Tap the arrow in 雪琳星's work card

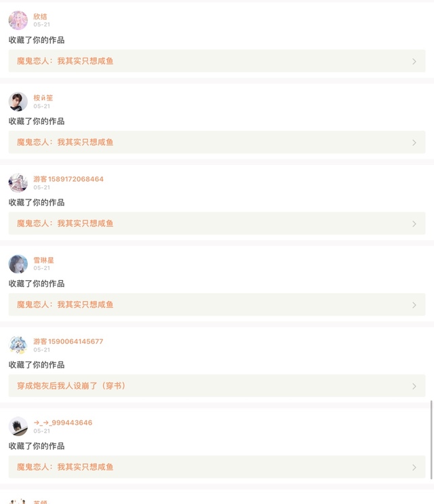click(414, 305)
